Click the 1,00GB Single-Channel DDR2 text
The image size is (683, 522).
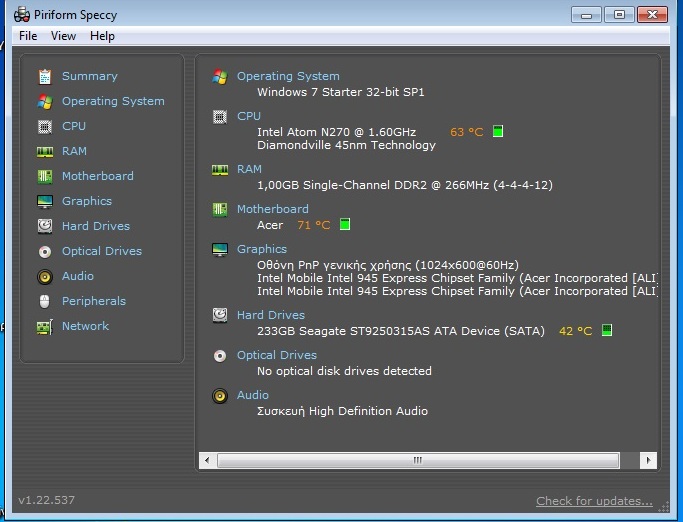coord(405,185)
